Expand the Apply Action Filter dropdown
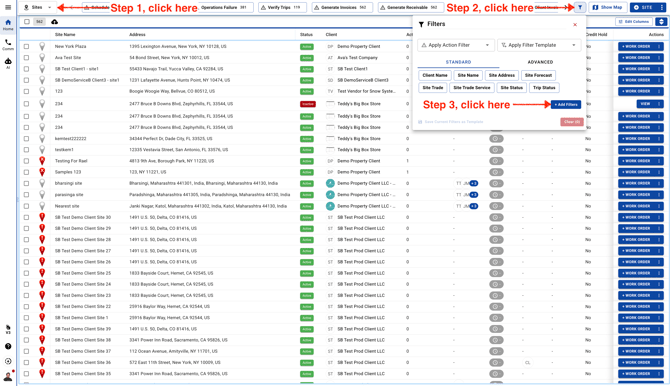The height and width of the screenshot is (386, 670). point(456,45)
